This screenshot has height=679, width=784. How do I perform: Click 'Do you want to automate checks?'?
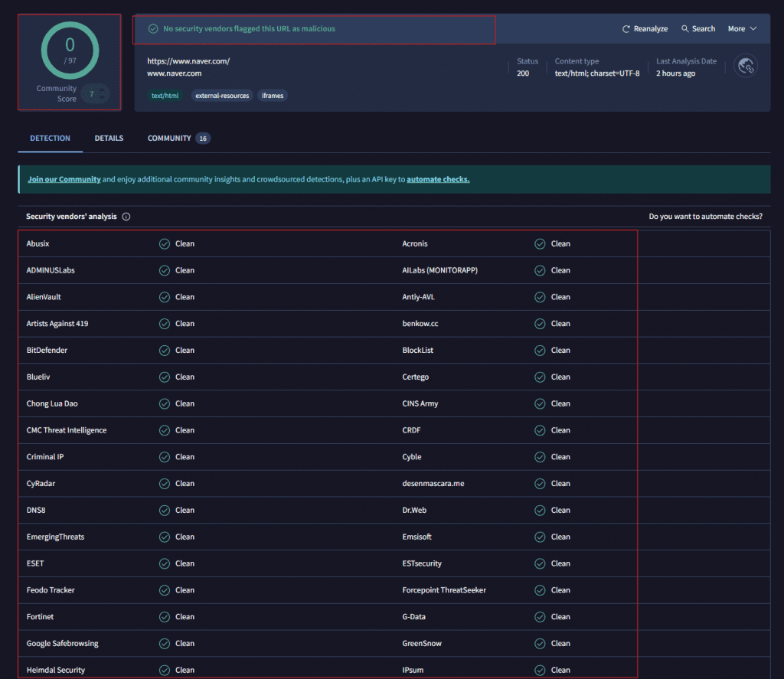[x=705, y=217]
